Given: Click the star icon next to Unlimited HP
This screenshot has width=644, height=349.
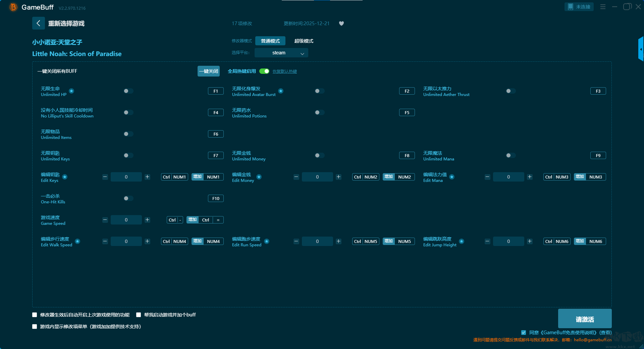Looking at the screenshot, I should click(x=71, y=91).
